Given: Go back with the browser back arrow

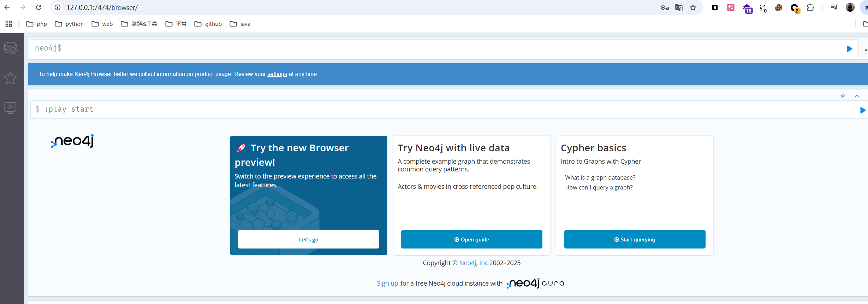Looking at the screenshot, I should tap(7, 7).
